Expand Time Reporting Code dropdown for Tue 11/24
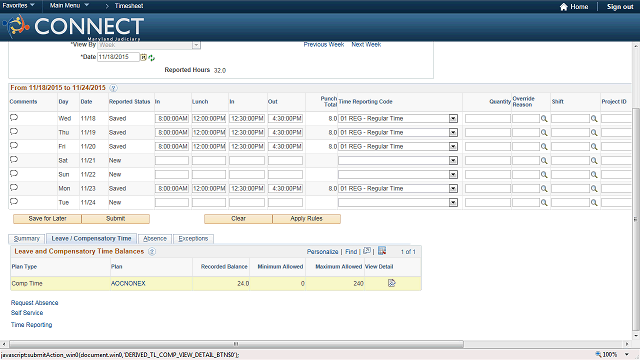The width and height of the screenshot is (640, 360). click(x=453, y=202)
